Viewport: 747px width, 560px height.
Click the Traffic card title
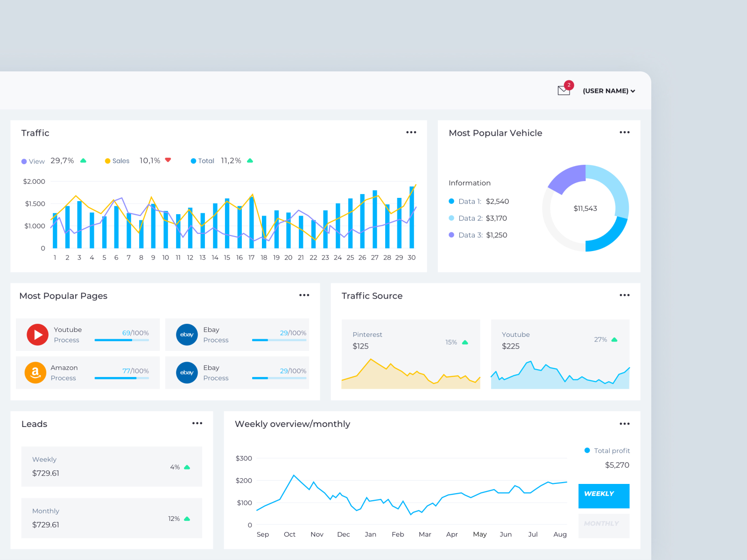click(35, 133)
